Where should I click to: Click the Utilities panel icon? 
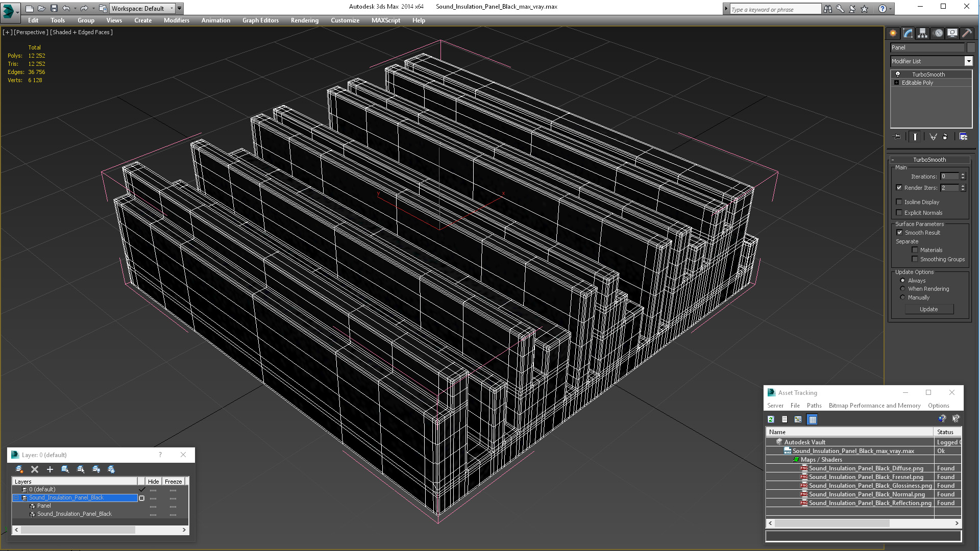point(967,33)
